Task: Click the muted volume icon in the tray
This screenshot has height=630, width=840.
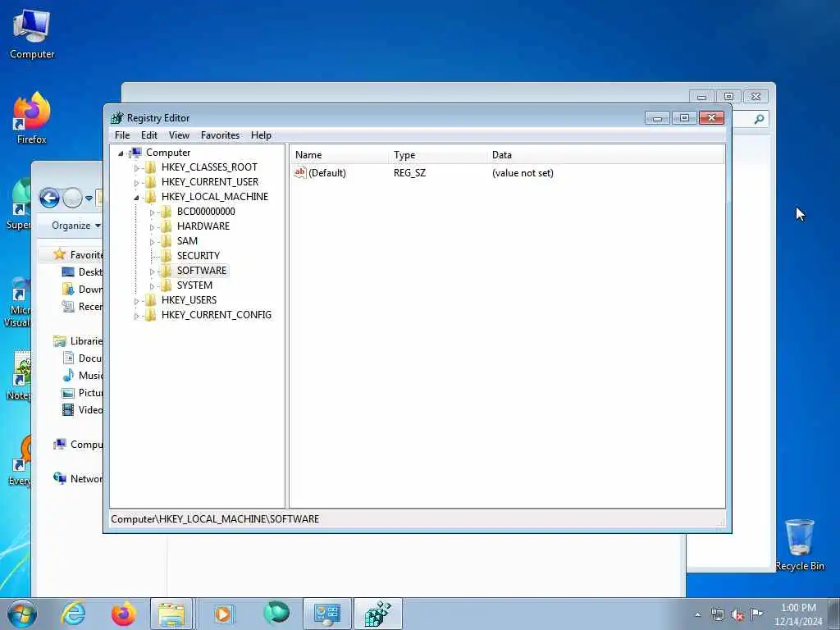Action: point(737,615)
